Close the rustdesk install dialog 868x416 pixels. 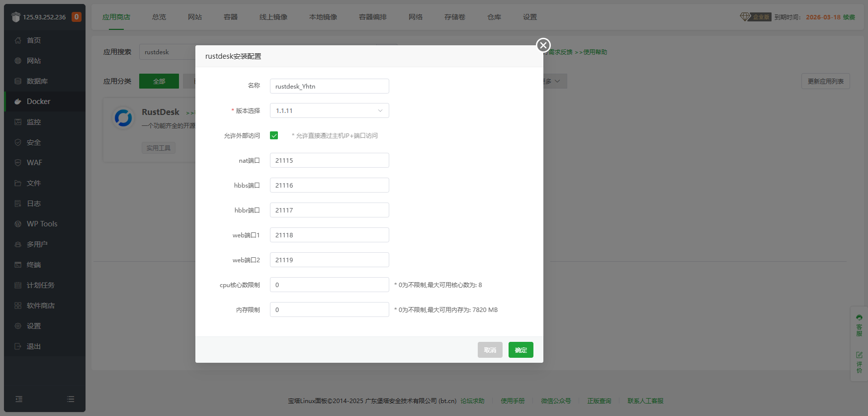click(x=543, y=45)
